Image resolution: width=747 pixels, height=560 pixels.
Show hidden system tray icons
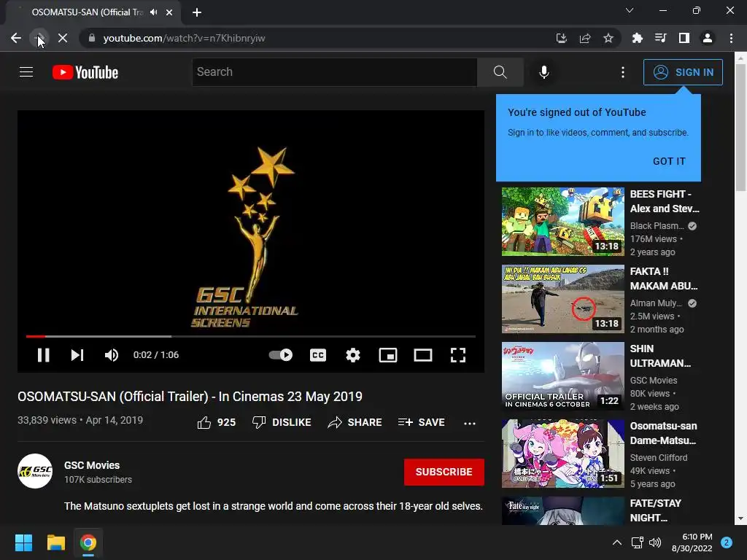point(617,542)
